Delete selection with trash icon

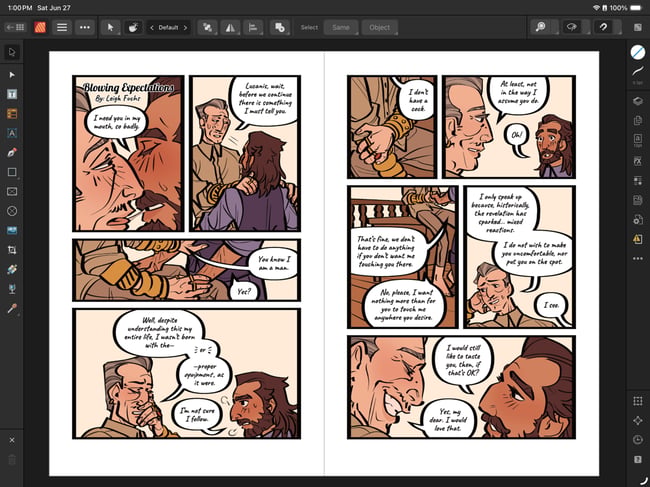click(x=12, y=460)
